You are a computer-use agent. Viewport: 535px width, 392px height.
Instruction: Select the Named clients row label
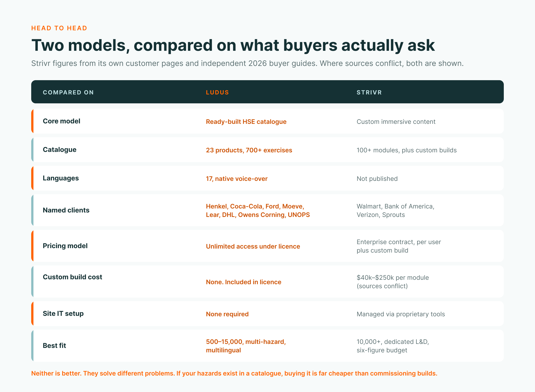[66, 210]
